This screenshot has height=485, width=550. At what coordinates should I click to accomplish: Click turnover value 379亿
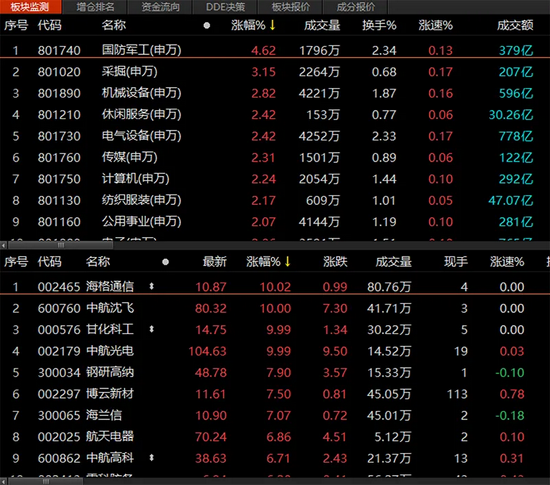[516, 51]
